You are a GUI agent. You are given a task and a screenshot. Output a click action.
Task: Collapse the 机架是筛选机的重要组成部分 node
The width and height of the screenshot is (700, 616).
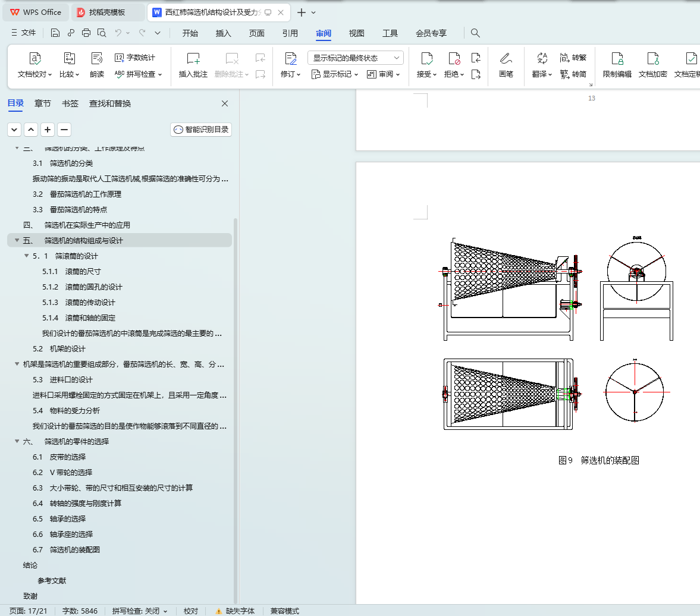pyautogui.click(x=17, y=364)
